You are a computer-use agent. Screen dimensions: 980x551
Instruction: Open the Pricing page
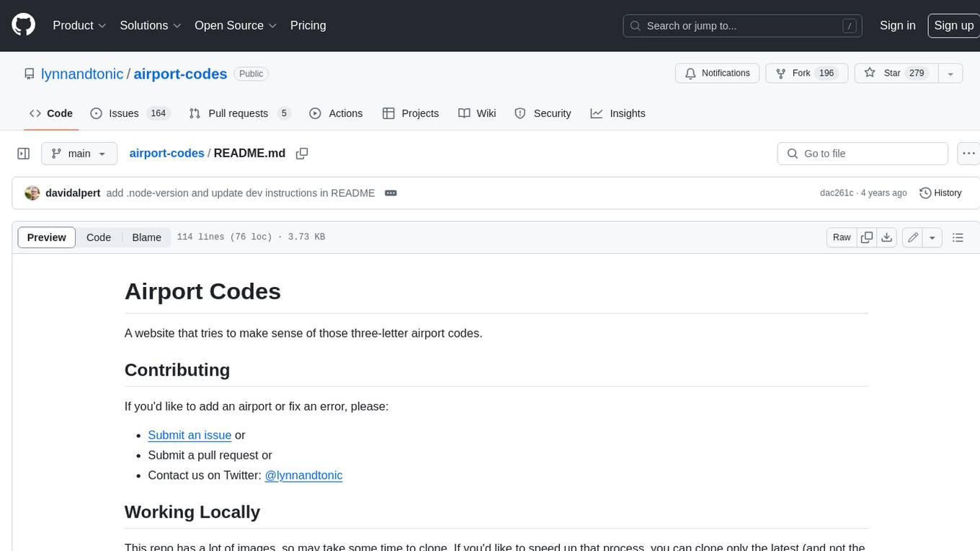[308, 25]
